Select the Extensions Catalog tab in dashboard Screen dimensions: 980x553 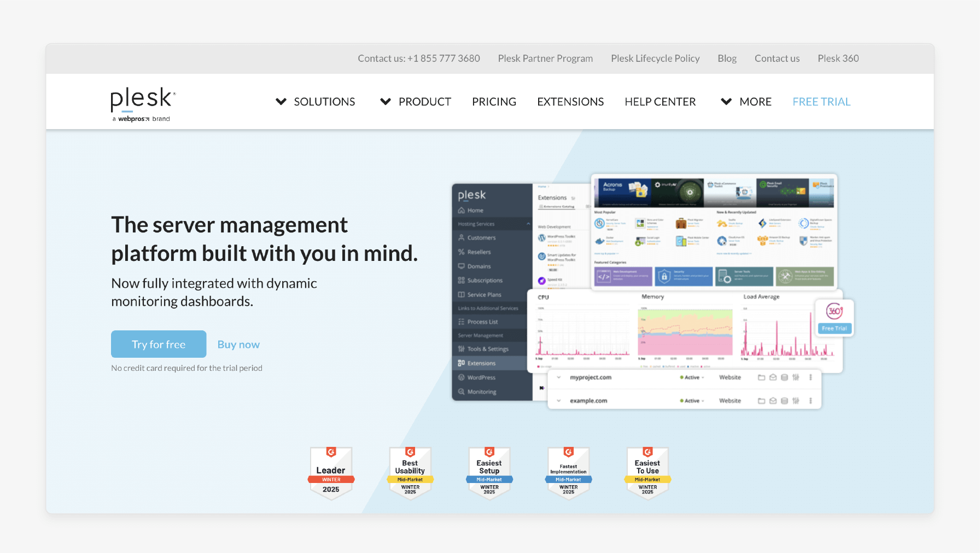pyautogui.click(x=557, y=207)
